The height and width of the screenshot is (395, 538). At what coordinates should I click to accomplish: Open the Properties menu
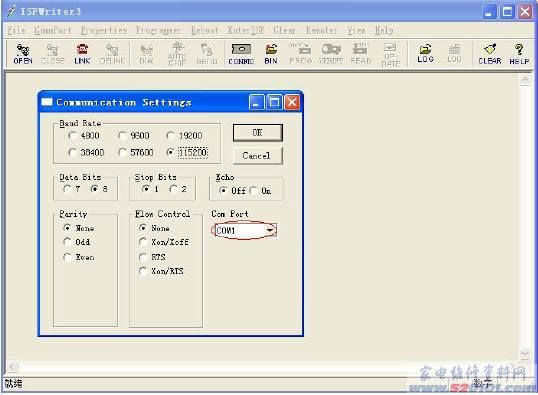pyautogui.click(x=104, y=30)
